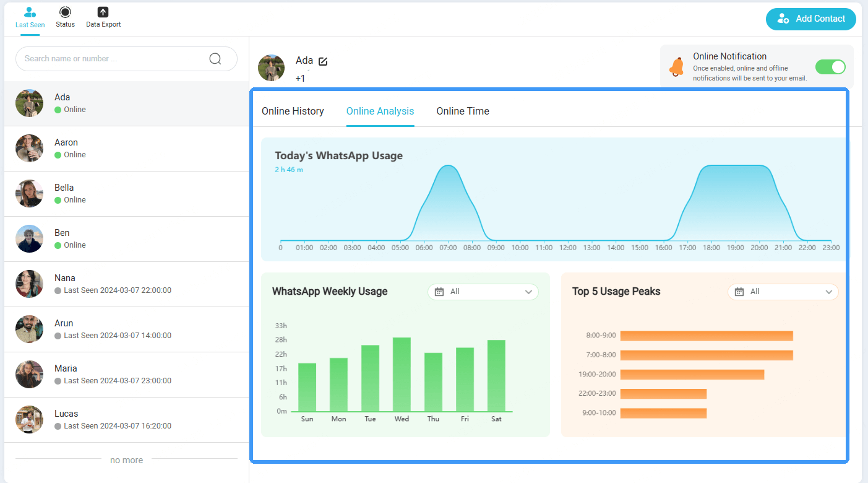The width and height of the screenshot is (868, 483).
Task: Click Ada's avatar in the contact list
Action: [29, 103]
